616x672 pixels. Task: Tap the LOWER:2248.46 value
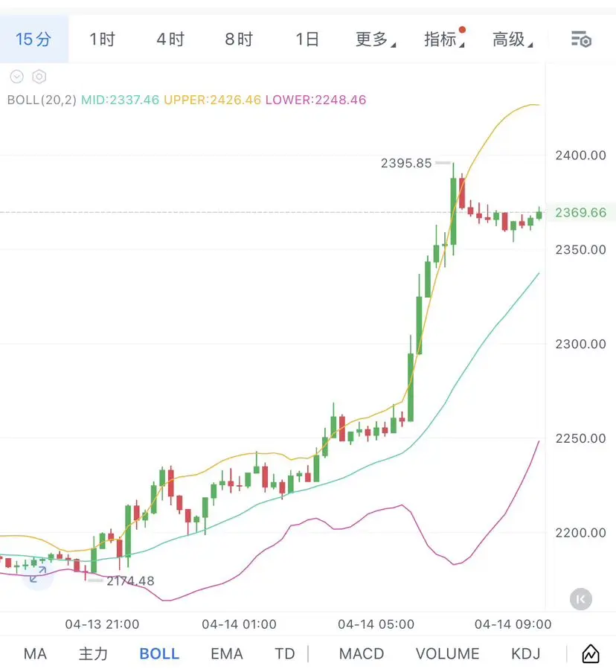point(315,100)
